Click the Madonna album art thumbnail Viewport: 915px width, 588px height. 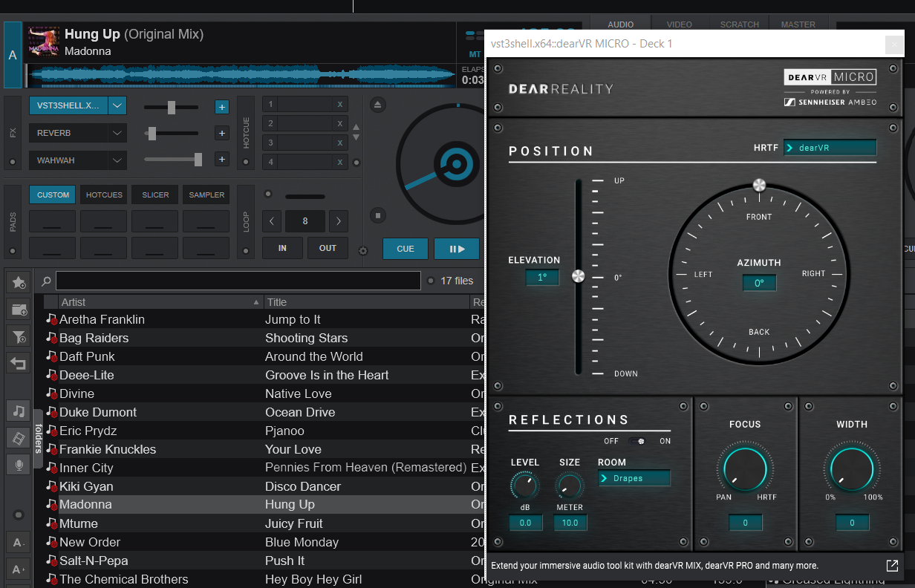(44, 42)
